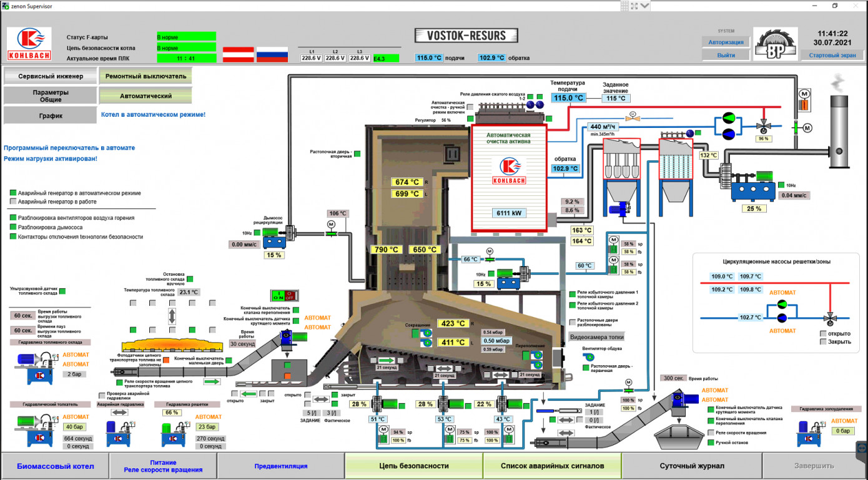Viewport: 868px width, 480px height.
Task: Select the Austrian flag language icon
Action: (239, 54)
